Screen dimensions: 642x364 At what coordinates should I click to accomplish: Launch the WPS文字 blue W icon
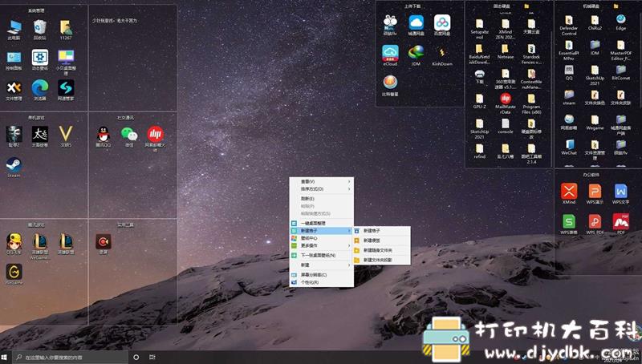click(x=620, y=193)
